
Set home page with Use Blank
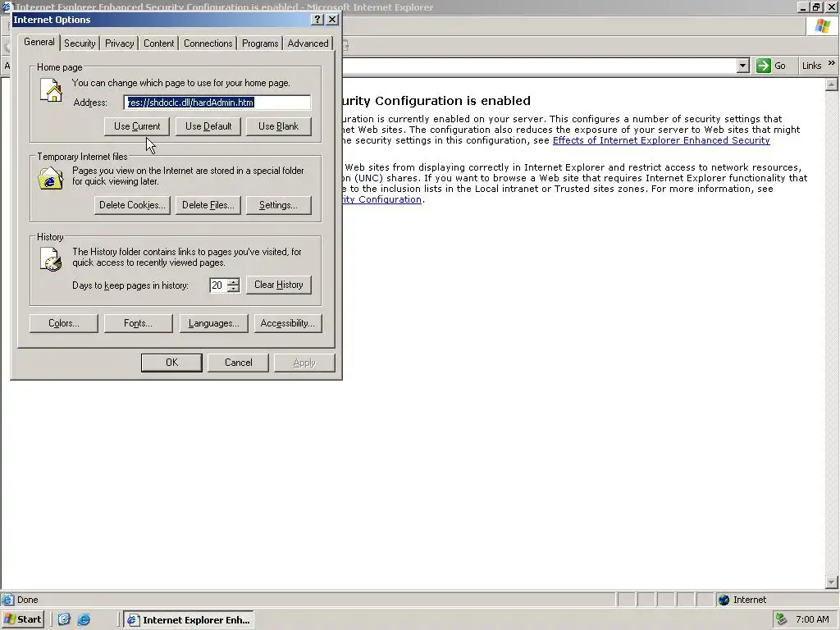pos(279,126)
